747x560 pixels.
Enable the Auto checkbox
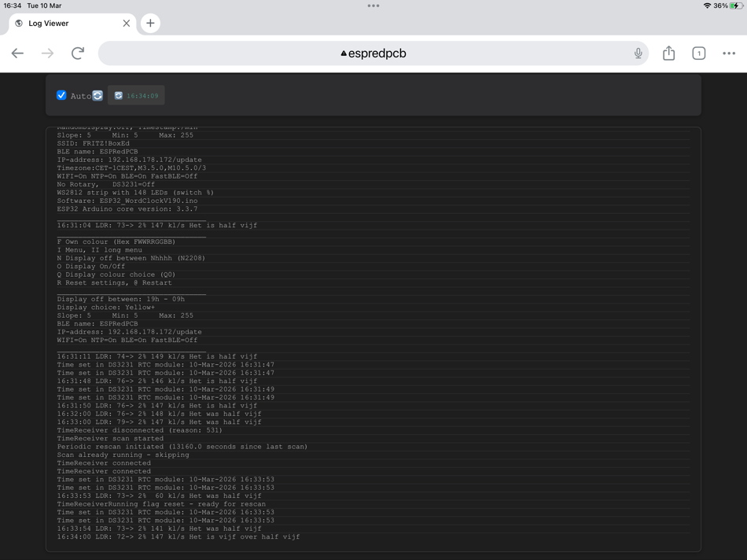tap(61, 95)
